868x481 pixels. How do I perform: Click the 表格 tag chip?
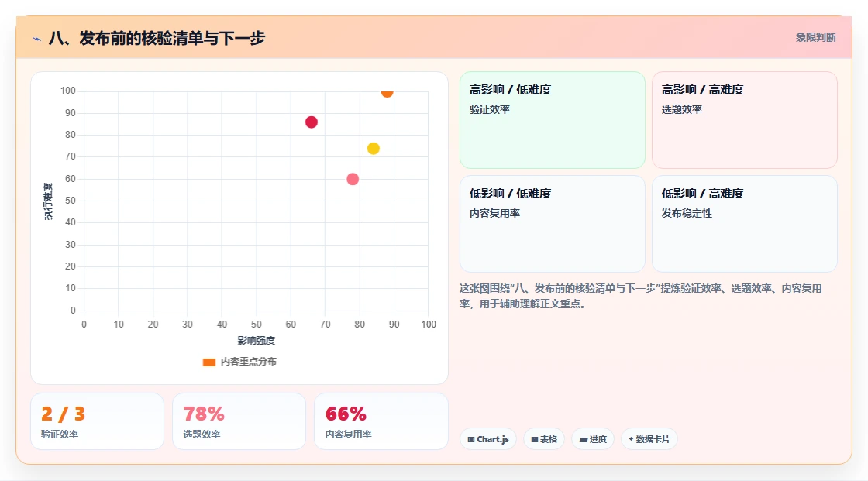[x=544, y=439]
